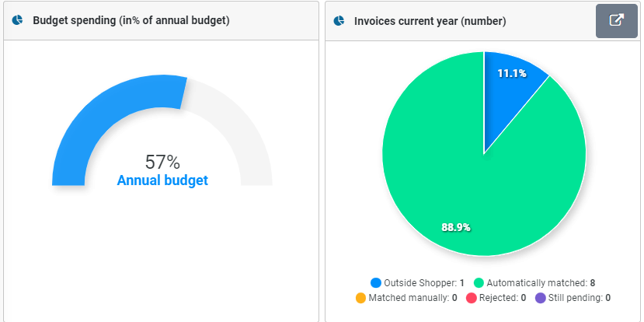
Task: Click the pie icon beside Invoices current year
Action: pyautogui.click(x=339, y=20)
